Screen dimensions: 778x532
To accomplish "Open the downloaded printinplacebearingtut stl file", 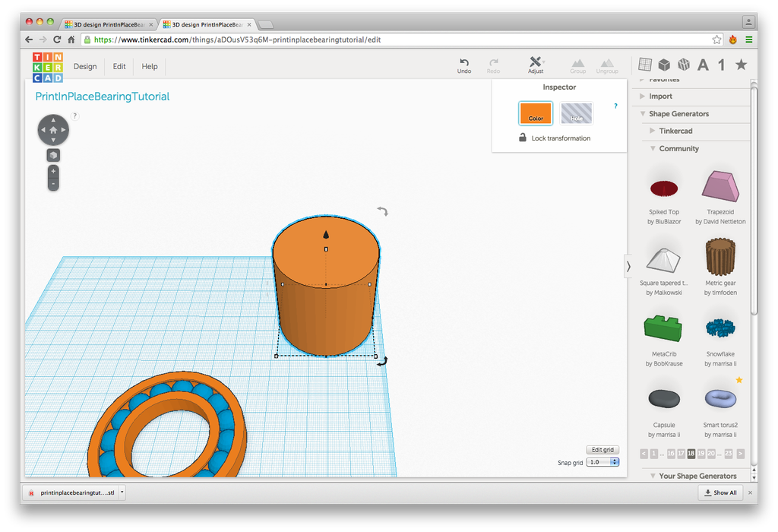I will tap(71, 492).
